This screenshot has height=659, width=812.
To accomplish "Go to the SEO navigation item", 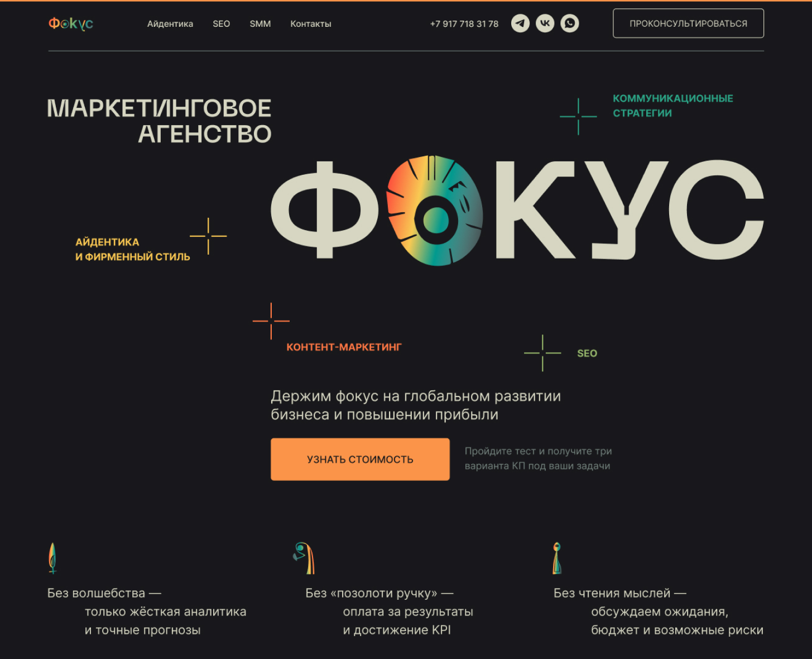I will point(221,24).
